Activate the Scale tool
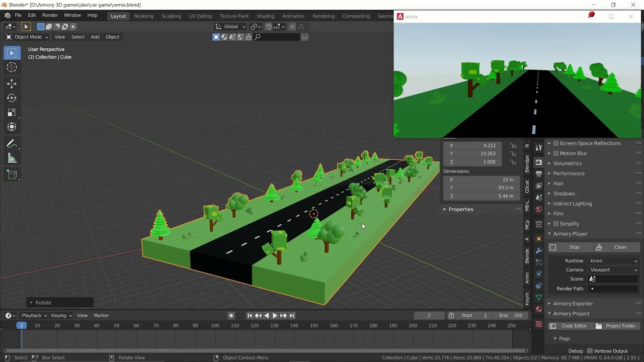The image size is (644, 362). pos(12,113)
